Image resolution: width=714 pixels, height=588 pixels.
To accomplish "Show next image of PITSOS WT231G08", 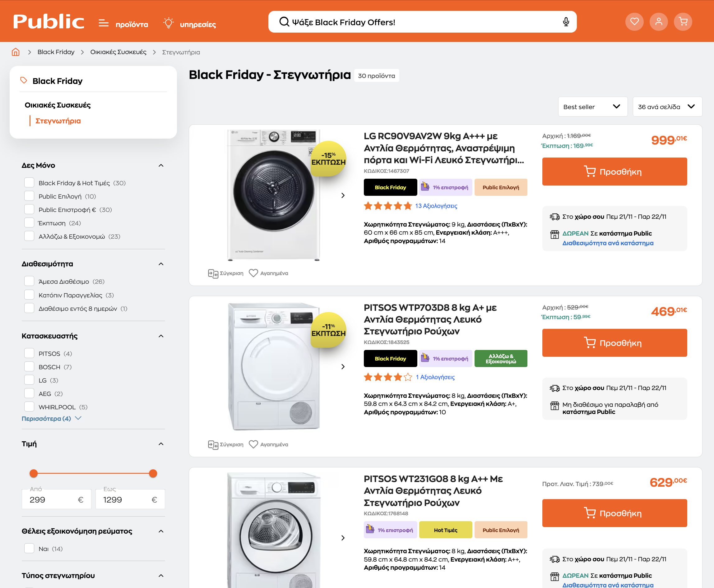I will 343,538.
